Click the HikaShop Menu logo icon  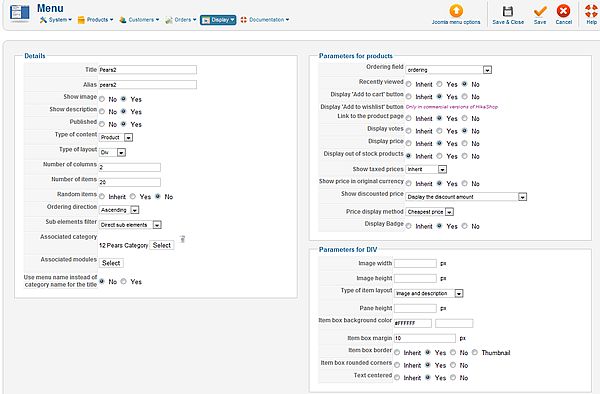[20, 13]
